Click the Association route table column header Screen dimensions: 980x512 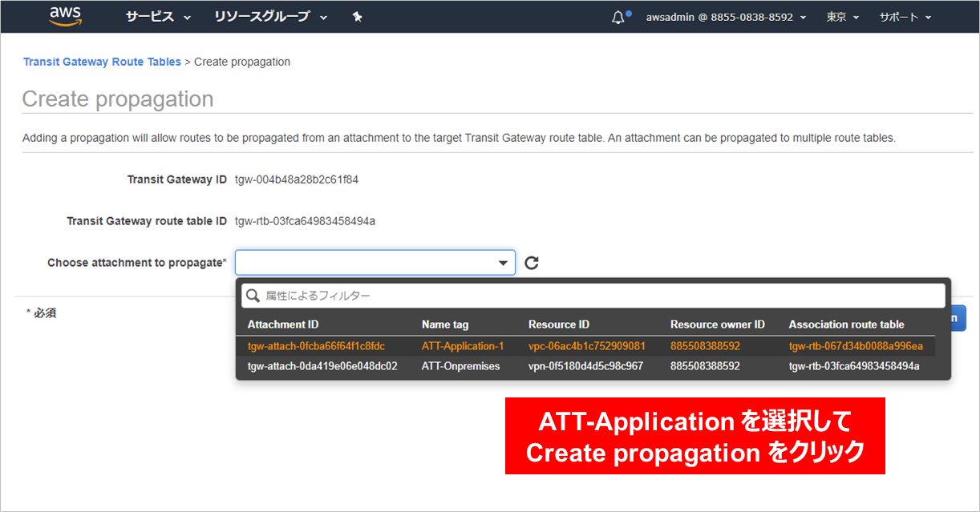pyautogui.click(x=846, y=325)
